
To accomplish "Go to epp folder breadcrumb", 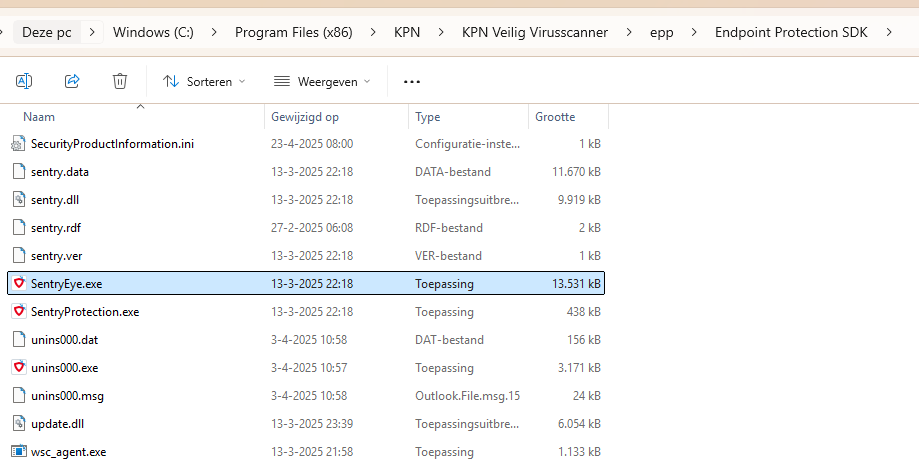I will 662,33.
